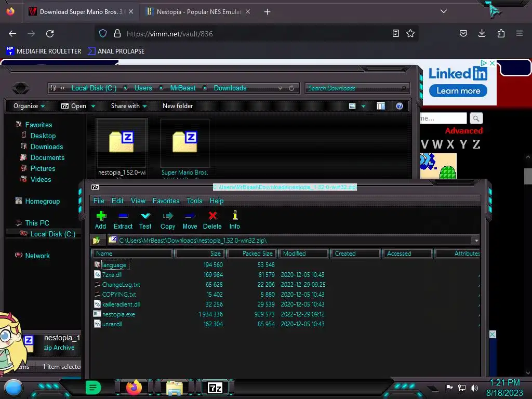Click the red Delete icon in 7-Zip
This screenshot has height=399, width=532.
tap(212, 220)
